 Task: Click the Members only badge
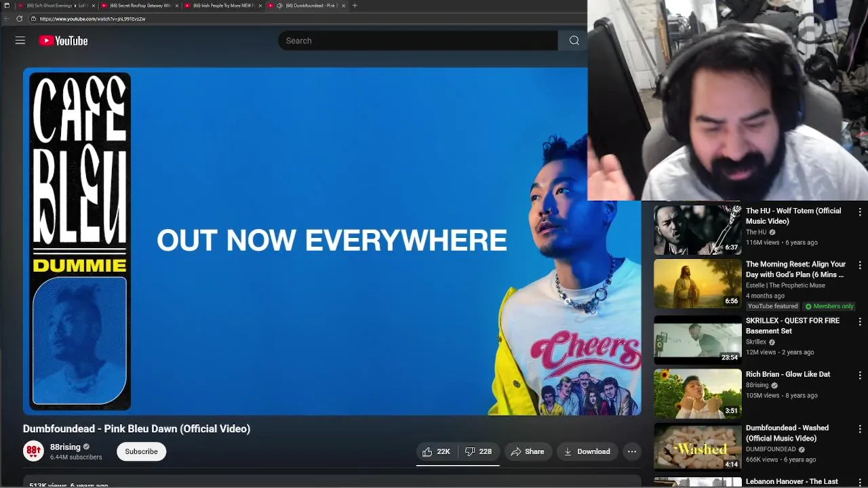[829, 306]
